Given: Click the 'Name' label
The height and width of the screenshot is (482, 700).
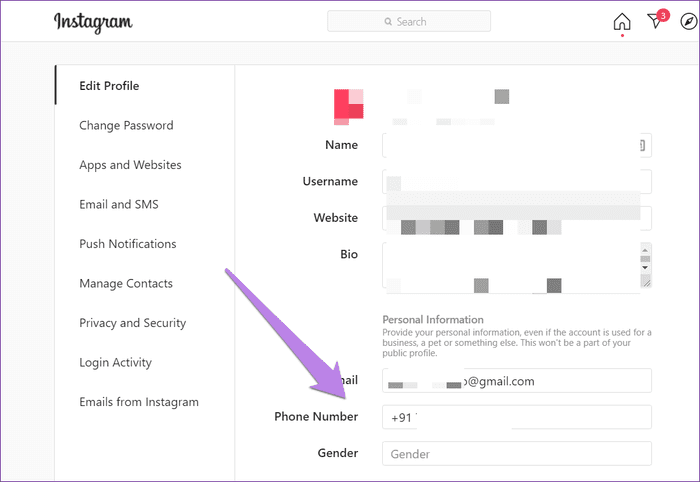Looking at the screenshot, I should 342,145.
